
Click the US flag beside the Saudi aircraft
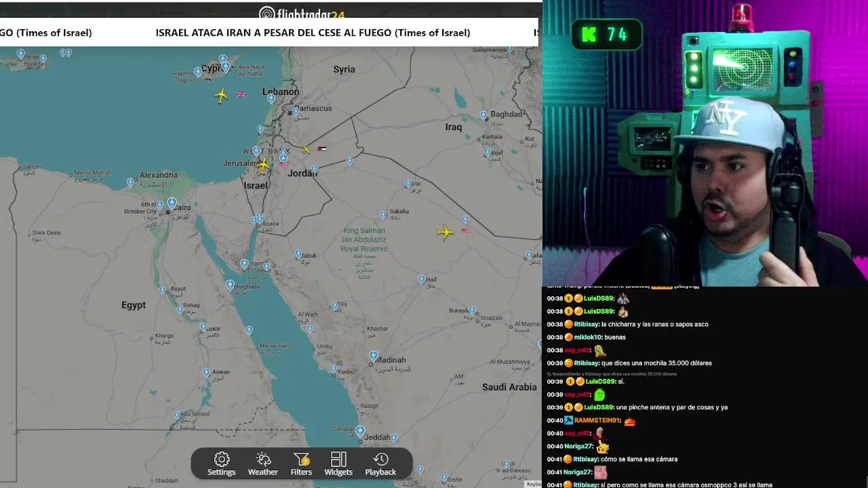(465, 231)
